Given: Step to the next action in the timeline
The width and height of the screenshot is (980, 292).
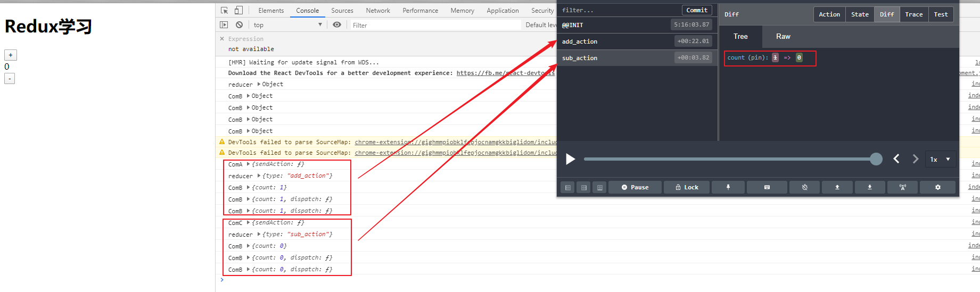Looking at the screenshot, I should click(x=916, y=158).
